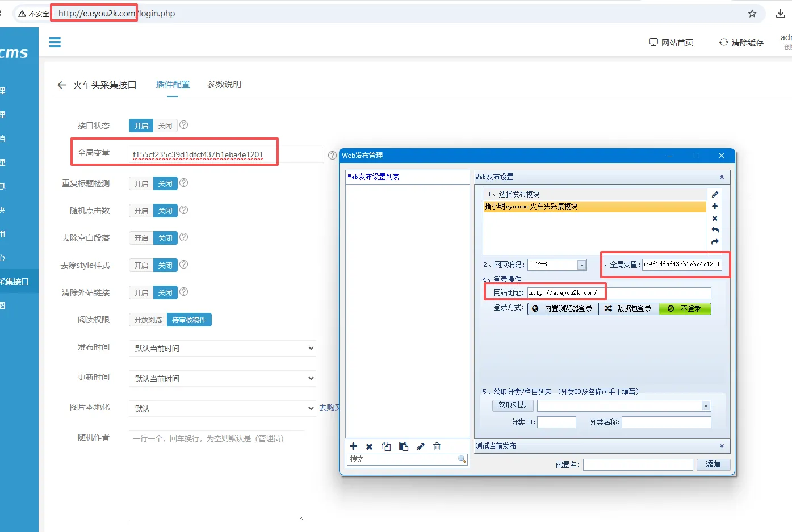The image size is (792, 532).
Task: Click the copy icon under Web发布设置列表
Action: point(386,446)
